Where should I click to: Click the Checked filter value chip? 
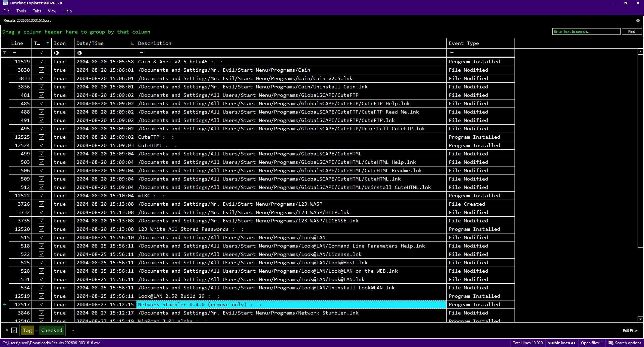click(52, 330)
